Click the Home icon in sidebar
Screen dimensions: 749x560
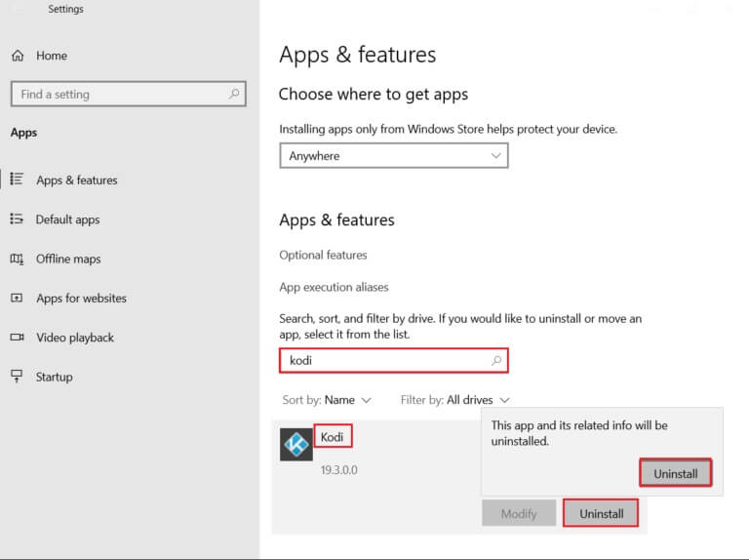point(18,56)
